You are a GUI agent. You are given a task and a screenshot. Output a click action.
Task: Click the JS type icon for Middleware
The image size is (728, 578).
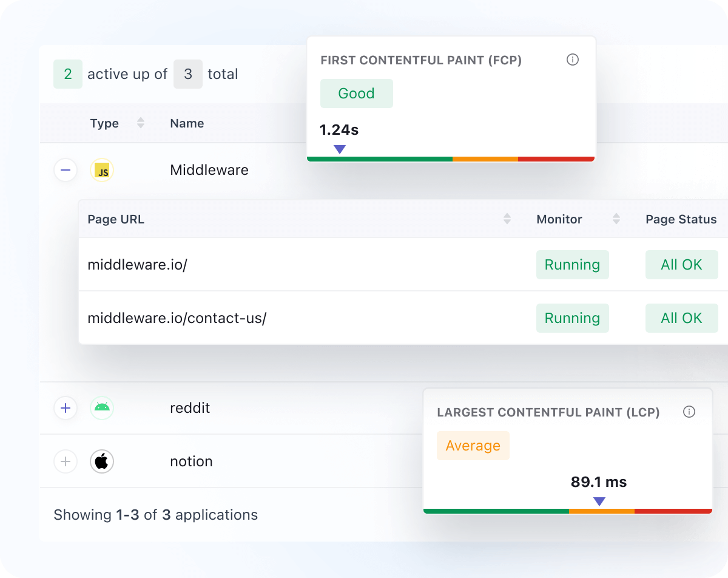coord(102,170)
